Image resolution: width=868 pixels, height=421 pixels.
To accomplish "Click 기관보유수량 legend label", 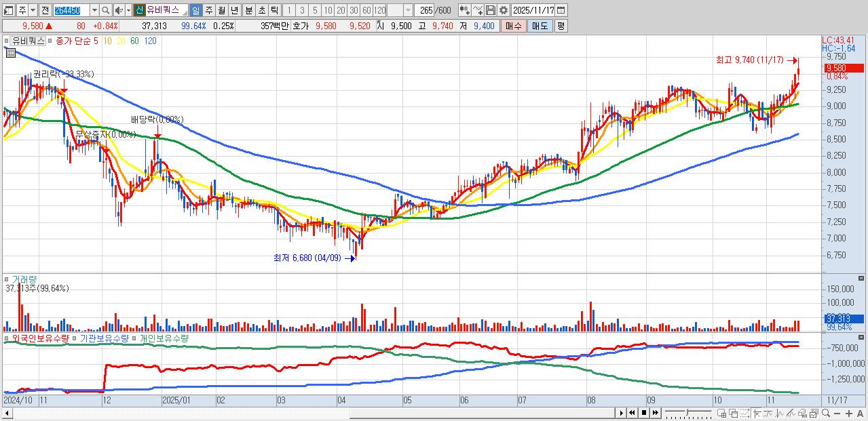I will pos(105,338).
